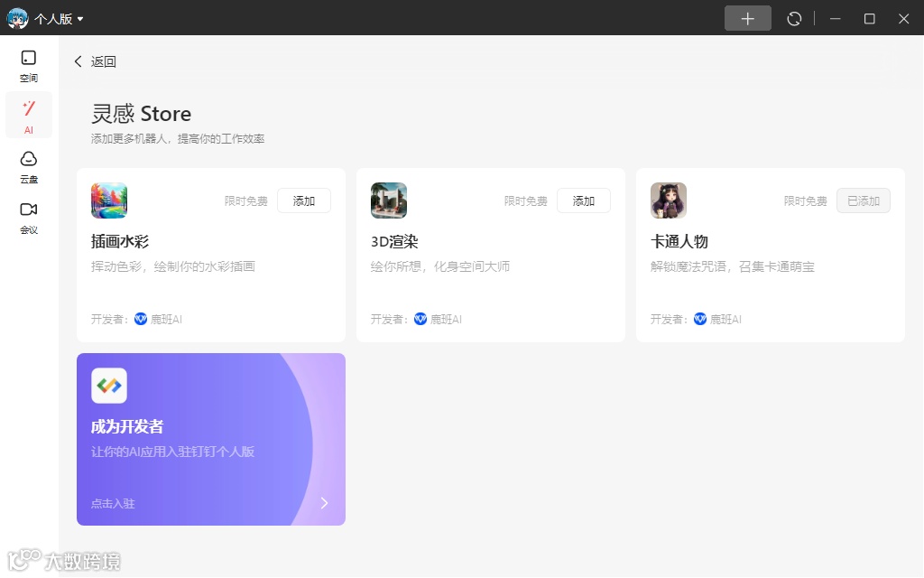Open the 成为开发者 heading

point(127,426)
